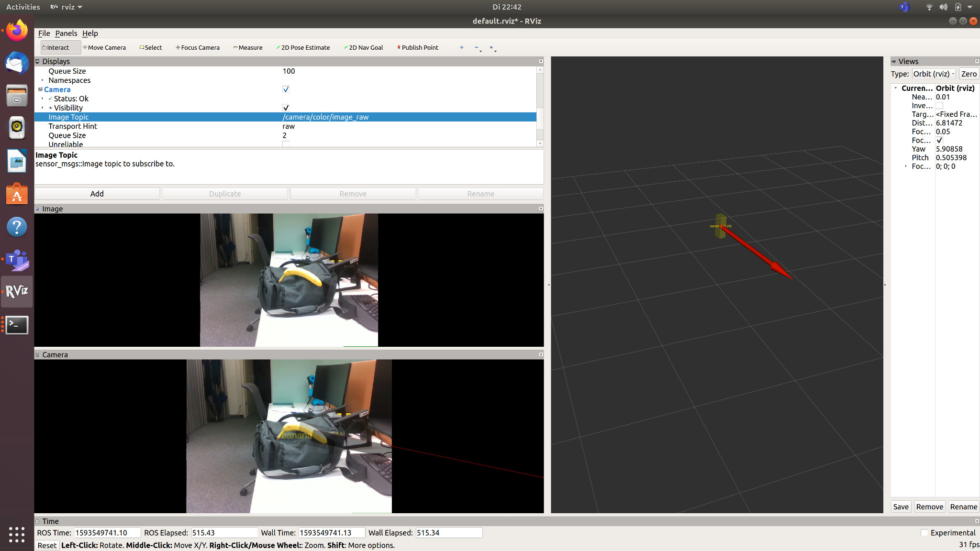Viewport: 980px width, 551px height.
Task: Toggle the Visibility checkbox under Camera
Action: (x=286, y=107)
